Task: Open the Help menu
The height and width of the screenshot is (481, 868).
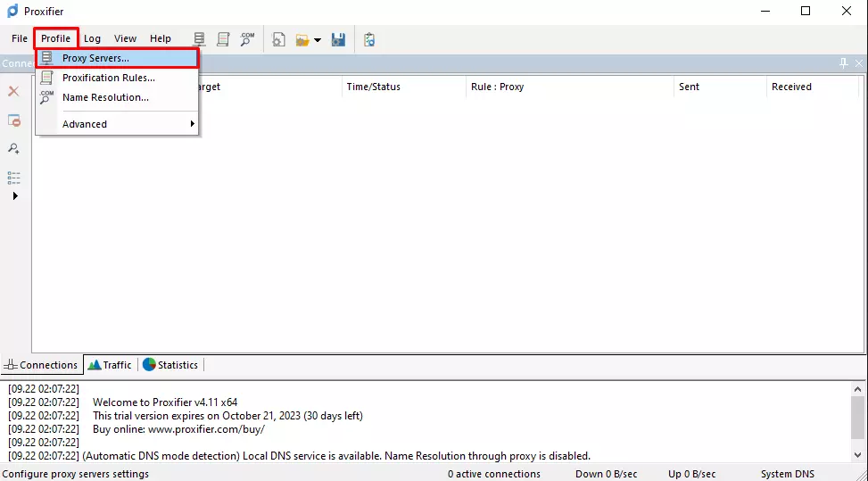Action: [x=161, y=38]
